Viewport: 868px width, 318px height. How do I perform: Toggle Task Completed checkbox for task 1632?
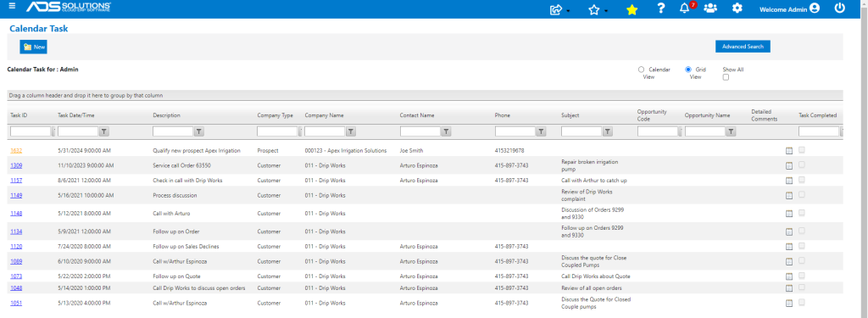802,149
